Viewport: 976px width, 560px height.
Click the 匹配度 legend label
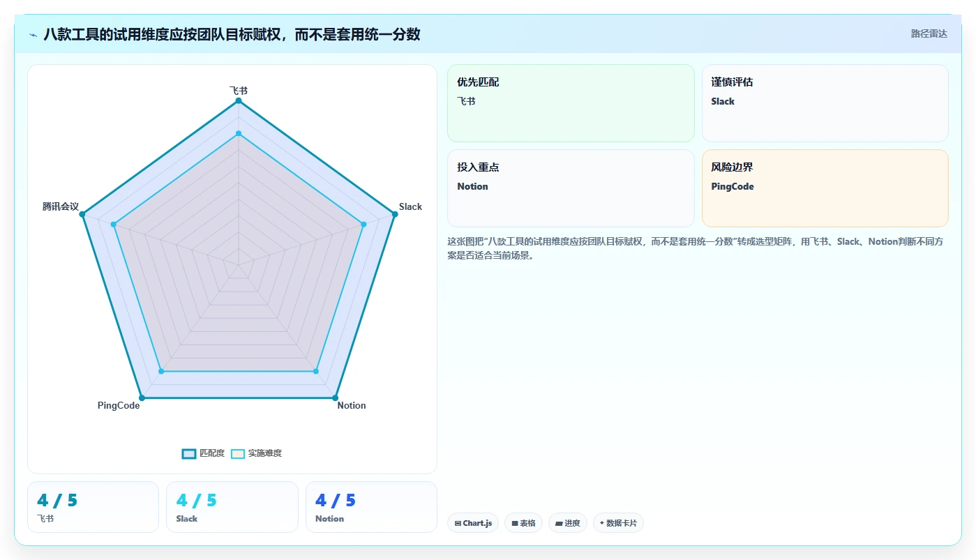[x=212, y=453]
